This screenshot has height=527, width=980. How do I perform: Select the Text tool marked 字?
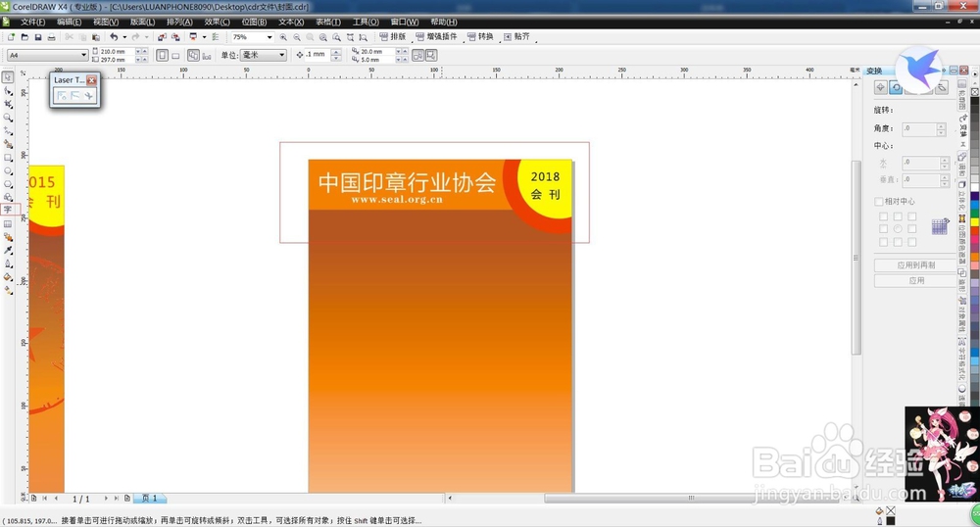click(8, 210)
